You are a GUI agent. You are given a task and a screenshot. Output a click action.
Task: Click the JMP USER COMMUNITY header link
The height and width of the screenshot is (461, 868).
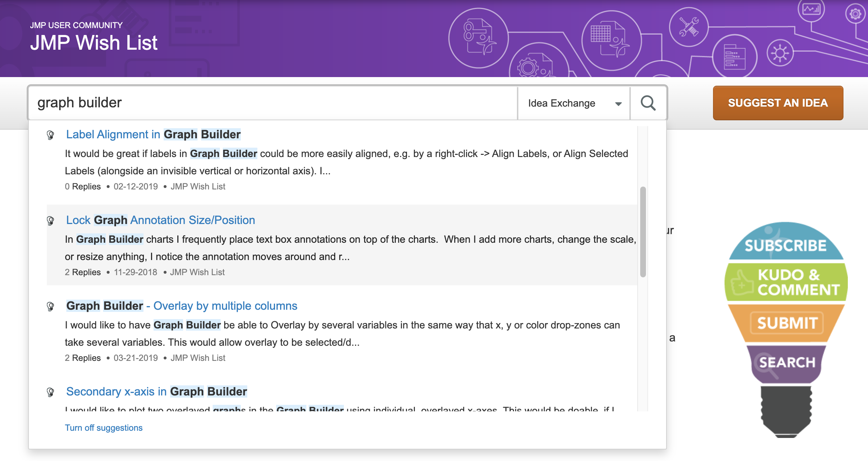coord(76,25)
